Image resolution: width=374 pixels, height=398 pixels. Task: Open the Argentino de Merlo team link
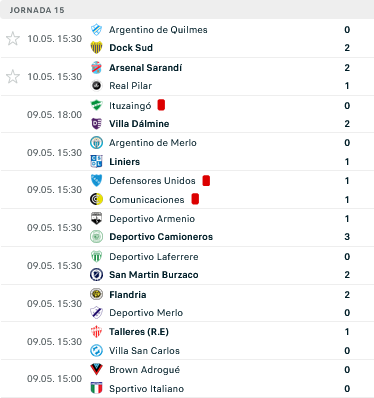click(153, 143)
